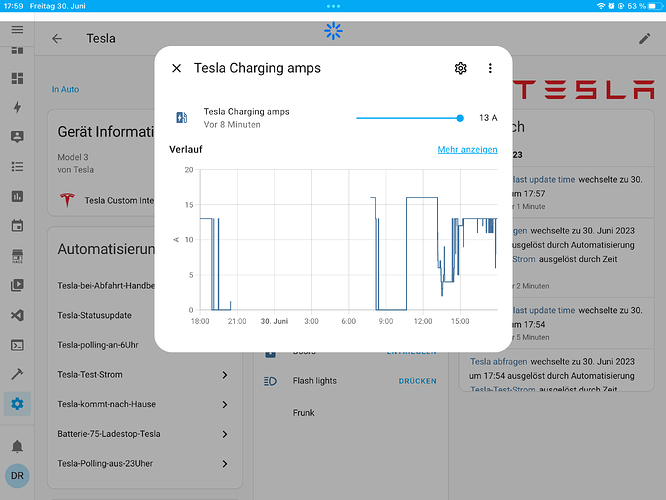
Task: Open HACS store sidebar icon
Action: pos(17,256)
